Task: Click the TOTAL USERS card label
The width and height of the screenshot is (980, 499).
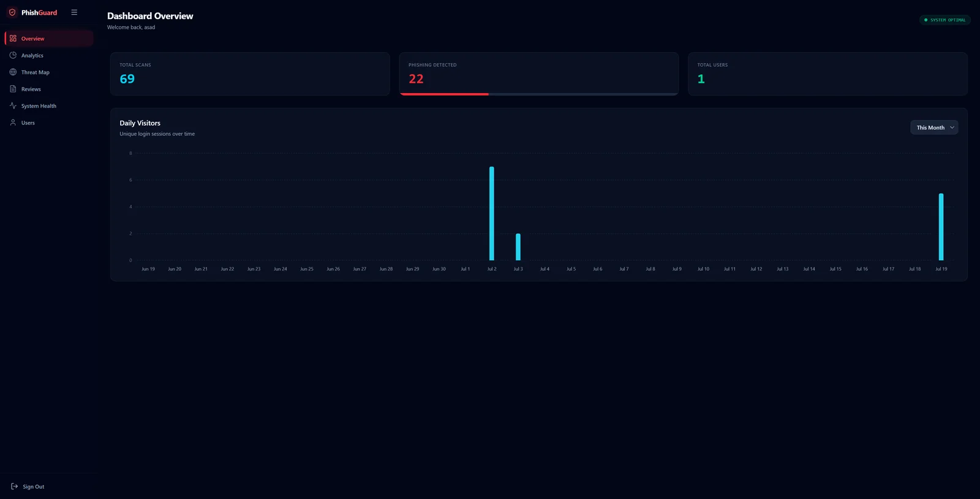Action: click(x=712, y=65)
